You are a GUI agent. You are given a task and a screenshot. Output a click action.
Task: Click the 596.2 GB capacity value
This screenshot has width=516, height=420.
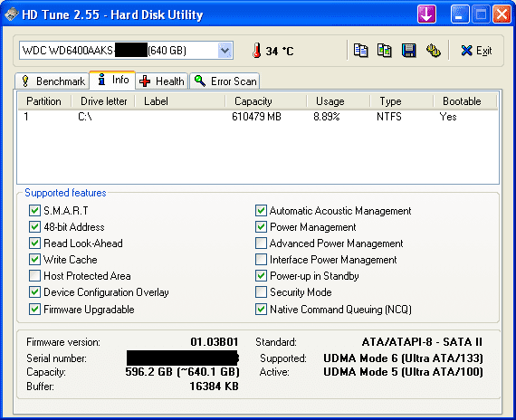pos(182,372)
